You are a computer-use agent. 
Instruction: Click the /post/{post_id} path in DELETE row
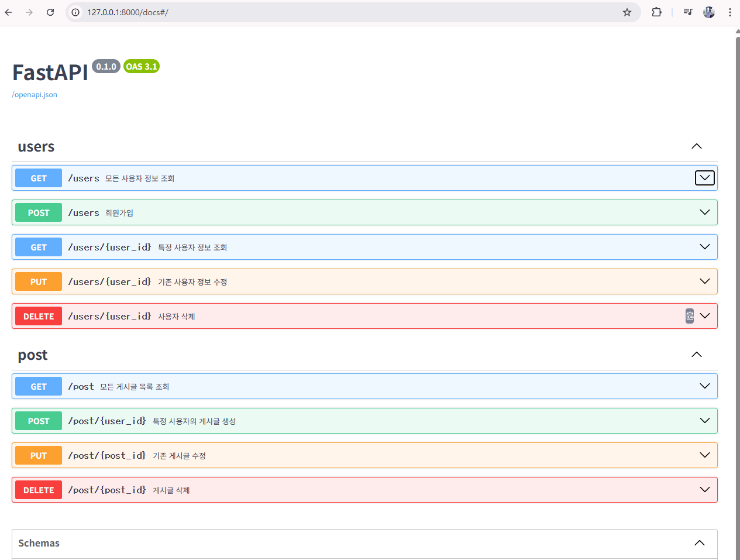click(x=107, y=490)
